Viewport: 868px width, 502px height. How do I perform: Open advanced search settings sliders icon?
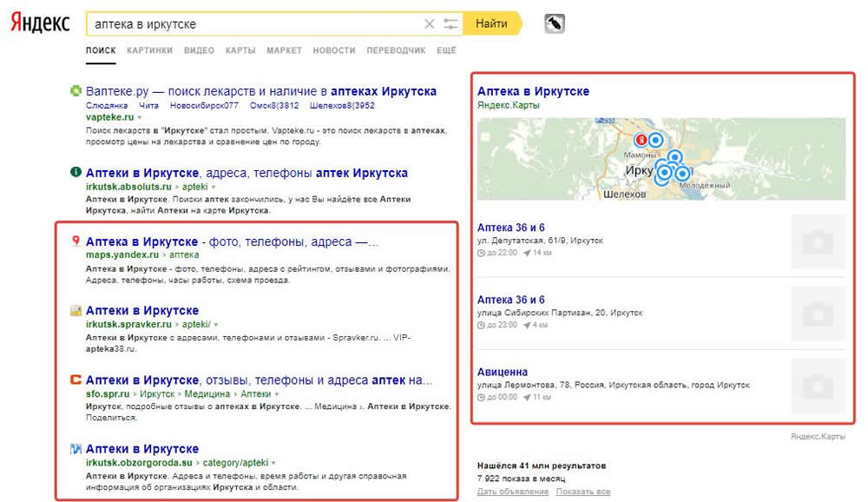pos(450,23)
